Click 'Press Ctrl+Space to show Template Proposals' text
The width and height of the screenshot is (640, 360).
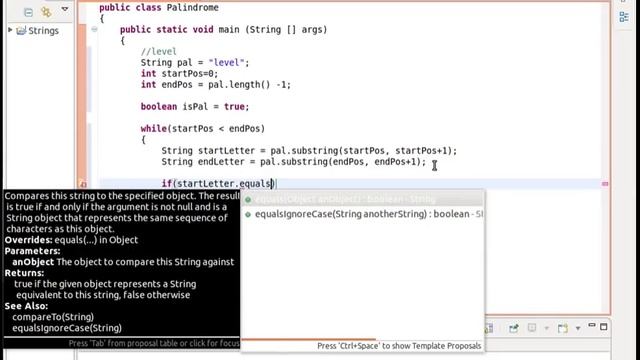point(399,346)
